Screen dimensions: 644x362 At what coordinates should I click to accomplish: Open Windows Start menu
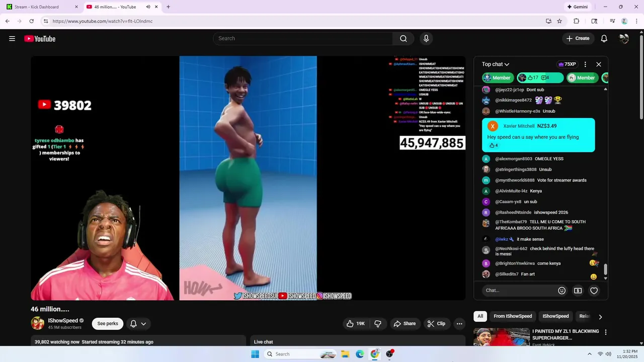click(255, 354)
